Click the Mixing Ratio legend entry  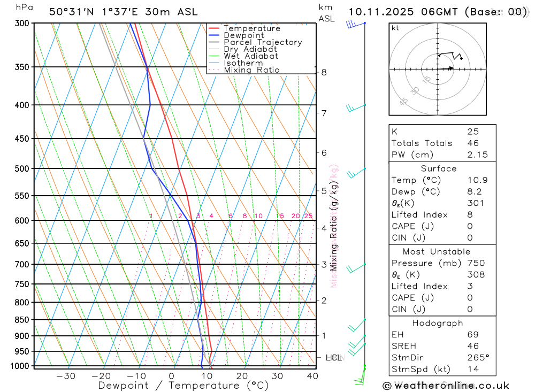pyautogui.click(x=243, y=70)
